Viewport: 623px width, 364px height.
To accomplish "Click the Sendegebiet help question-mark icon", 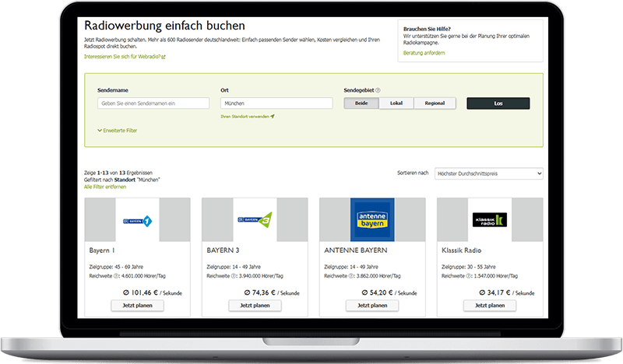I will click(378, 90).
